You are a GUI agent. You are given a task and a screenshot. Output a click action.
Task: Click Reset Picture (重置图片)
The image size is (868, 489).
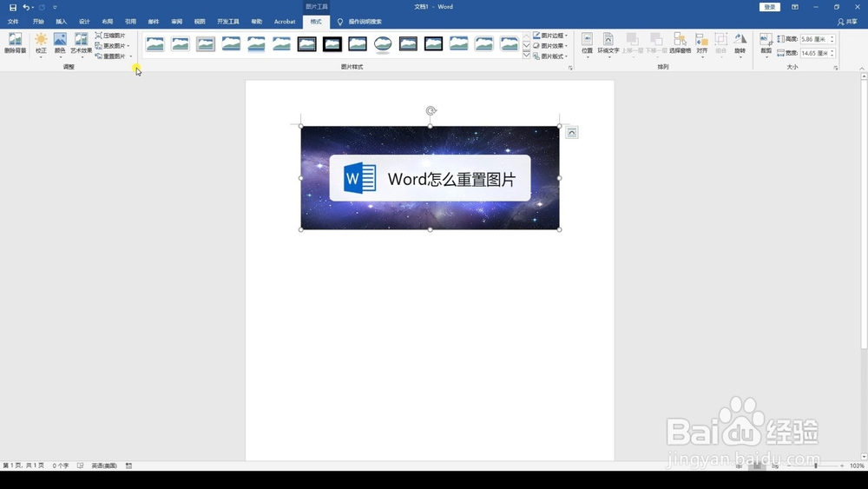109,56
